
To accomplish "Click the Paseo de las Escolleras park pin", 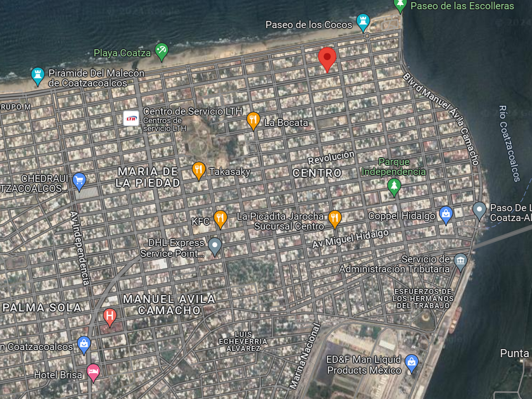I will tap(400, 6).
